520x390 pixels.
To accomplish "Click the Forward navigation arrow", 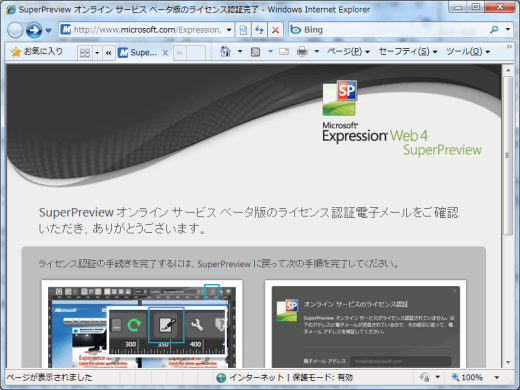I will pos(34,30).
